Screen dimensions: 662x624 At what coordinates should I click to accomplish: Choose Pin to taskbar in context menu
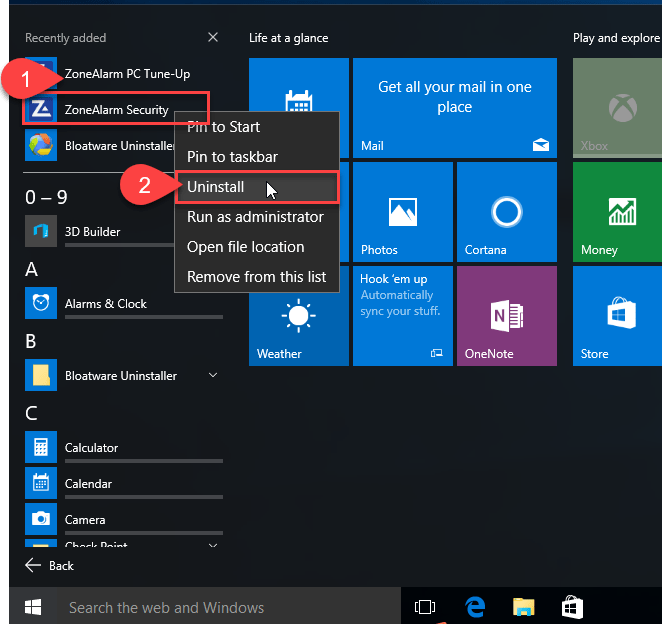coord(257,157)
